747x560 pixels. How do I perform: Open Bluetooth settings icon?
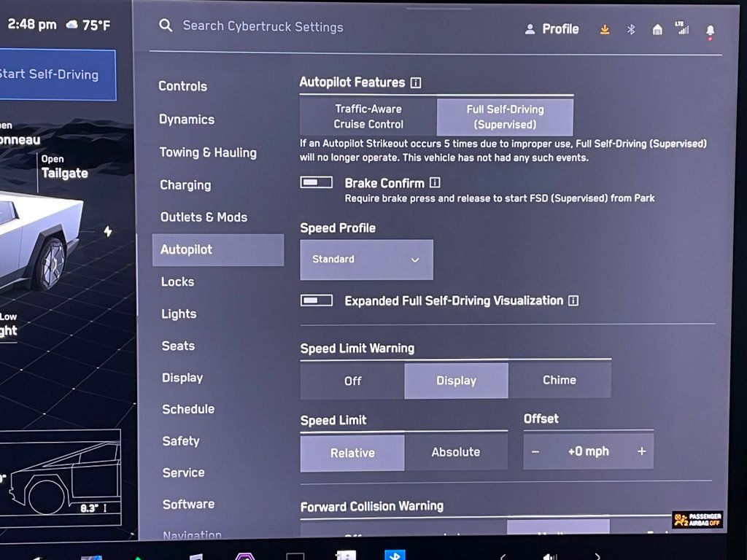[631, 30]
